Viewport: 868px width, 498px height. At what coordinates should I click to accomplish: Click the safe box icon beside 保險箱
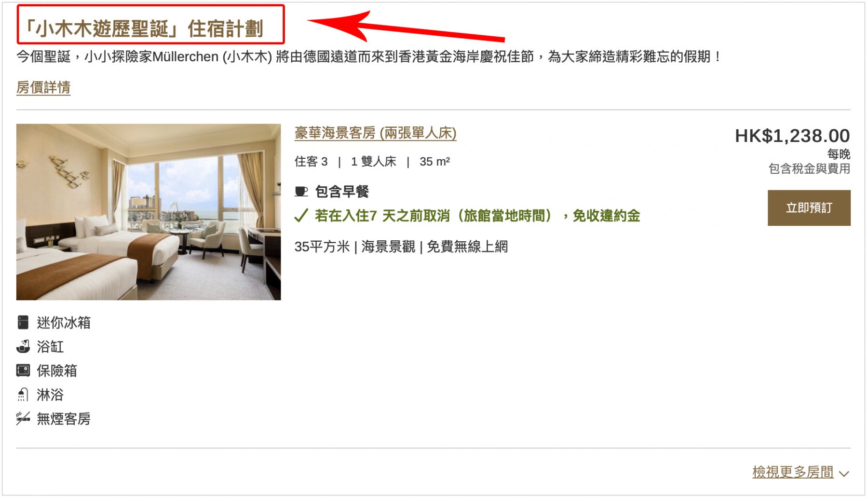(x=23, y=371)
